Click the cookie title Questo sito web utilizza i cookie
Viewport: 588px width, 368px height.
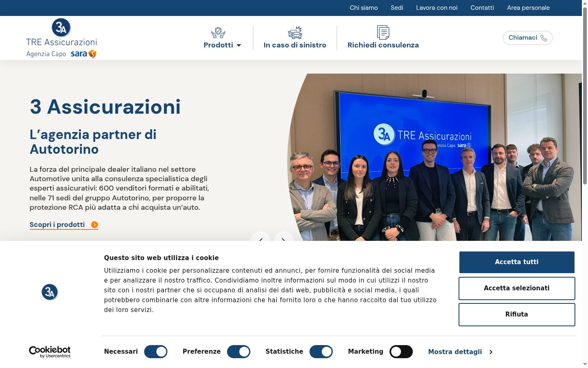click(x=161, y=258)
